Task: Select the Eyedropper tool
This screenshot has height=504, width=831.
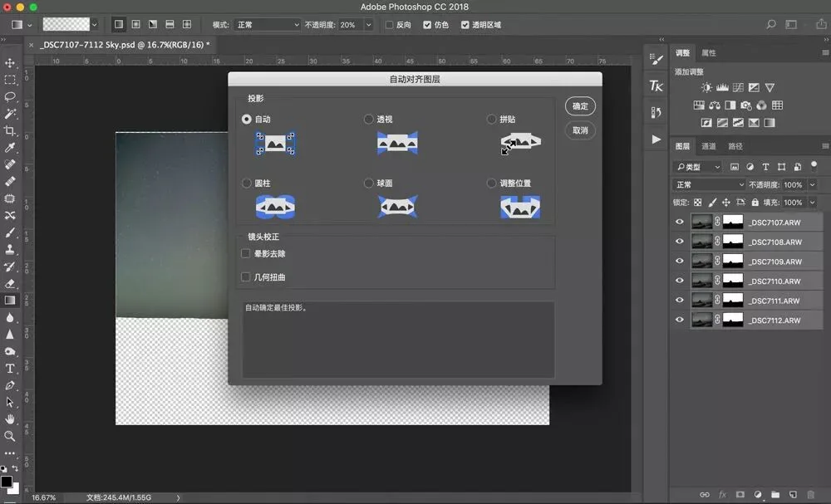Action: [9, 148]
